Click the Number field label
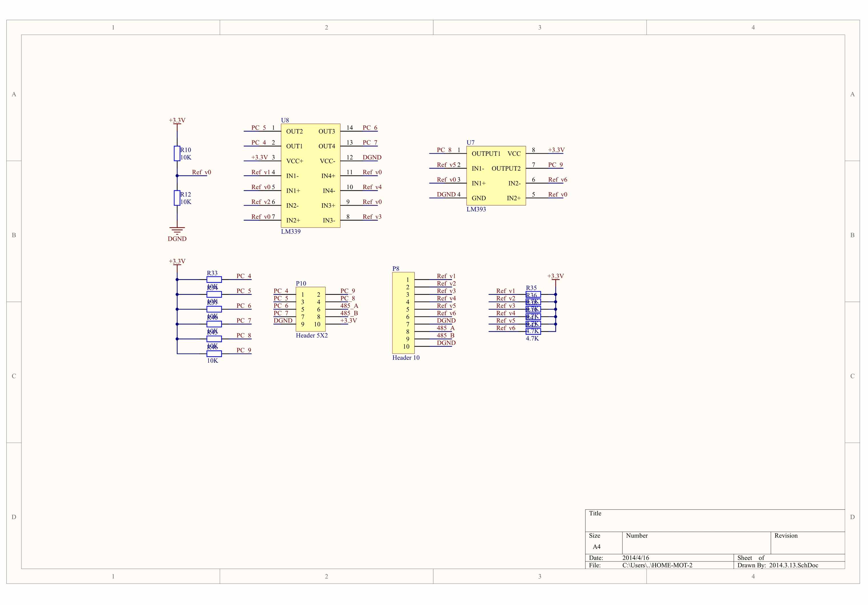868x605 pixels. (x=637, y=535)
